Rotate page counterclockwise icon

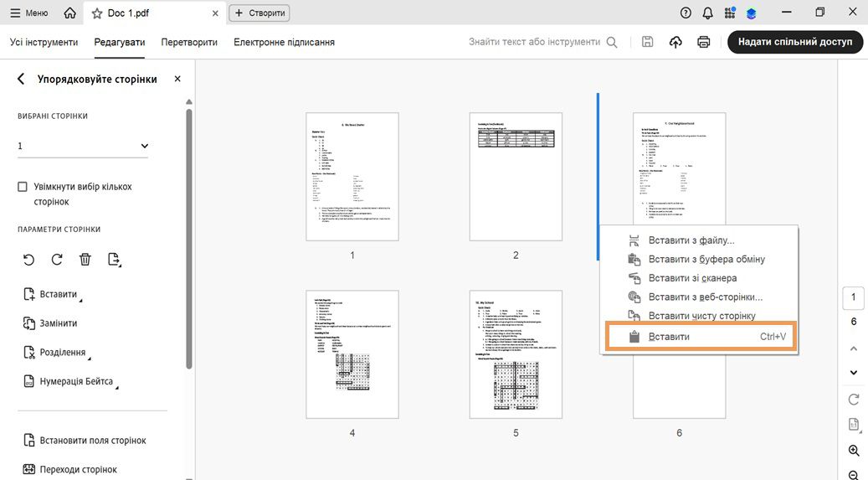coord(28,260)
